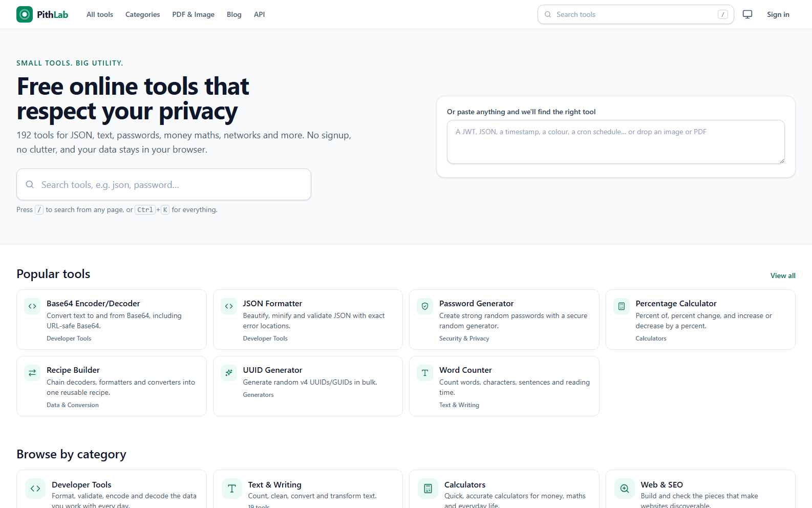Click the Calculators category icon
Viewport: 812px width, 508px height.
pos(428,489)
